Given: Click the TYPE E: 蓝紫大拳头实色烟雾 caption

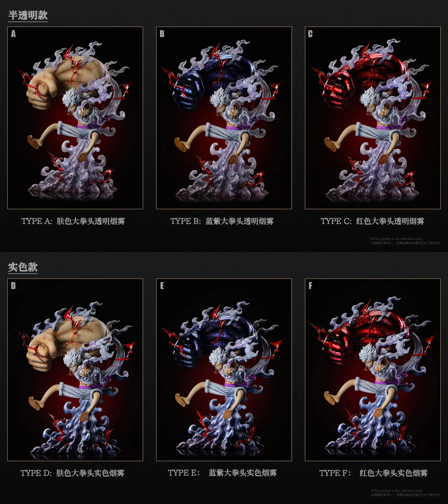Looking at the screenshot, I should pos(222,473).
